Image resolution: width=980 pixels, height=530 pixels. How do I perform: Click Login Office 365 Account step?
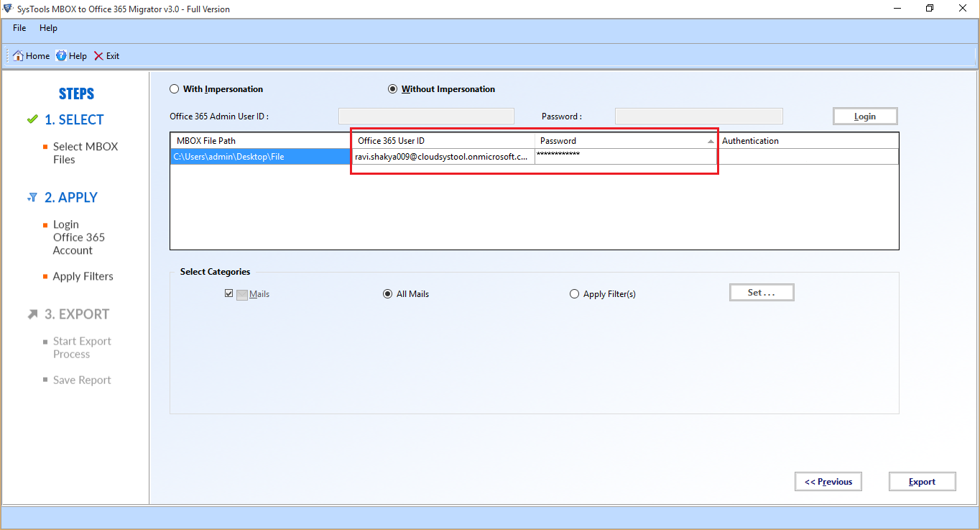79,237
